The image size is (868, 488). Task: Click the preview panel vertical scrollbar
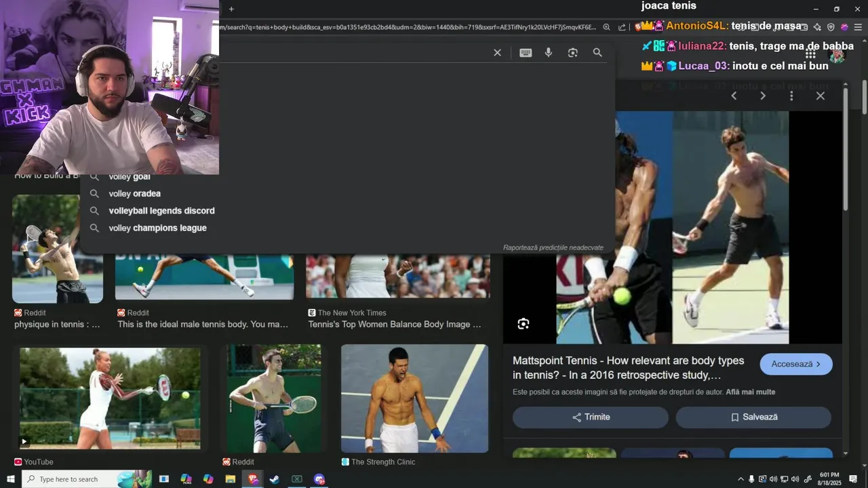click(846, 149)
